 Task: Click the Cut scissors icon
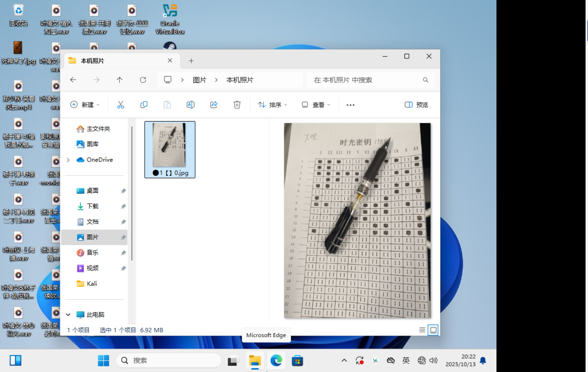120,105
